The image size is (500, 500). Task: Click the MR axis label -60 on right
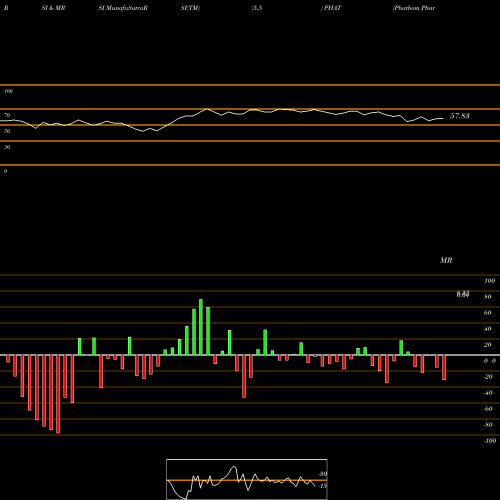488,409
